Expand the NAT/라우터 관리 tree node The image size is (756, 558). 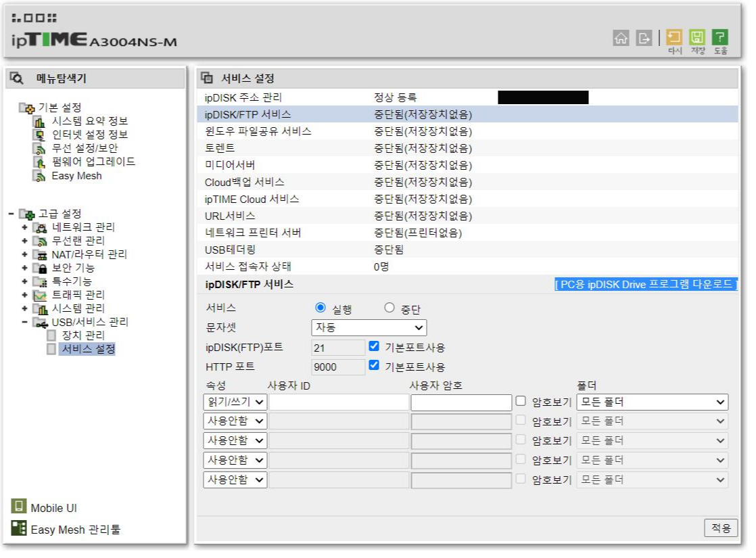24,254
